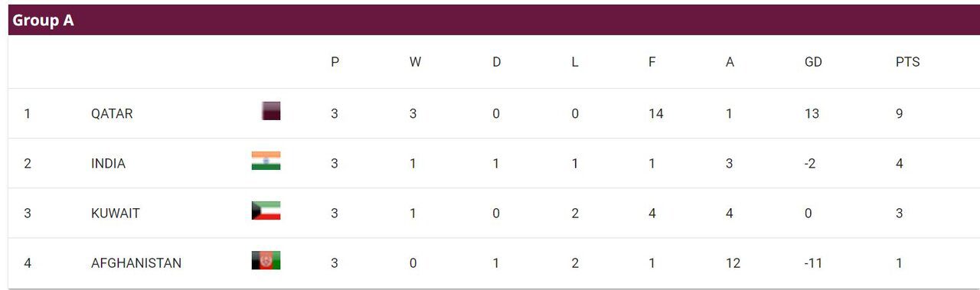The image size is (980, 290).
Task: Click the L column header
Action: [574, 62]
